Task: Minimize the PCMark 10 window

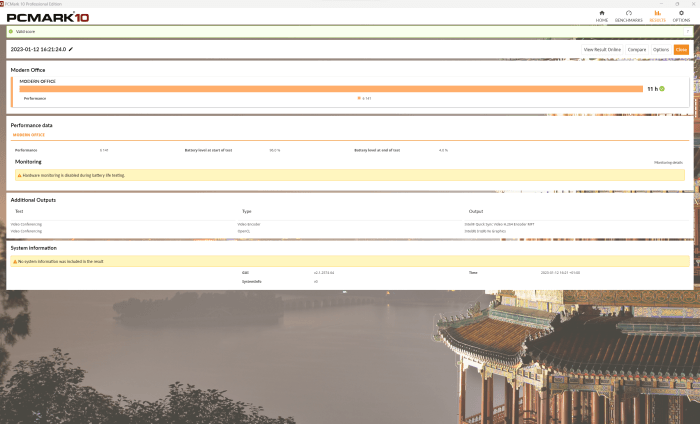Action: [x=660, y=4]
